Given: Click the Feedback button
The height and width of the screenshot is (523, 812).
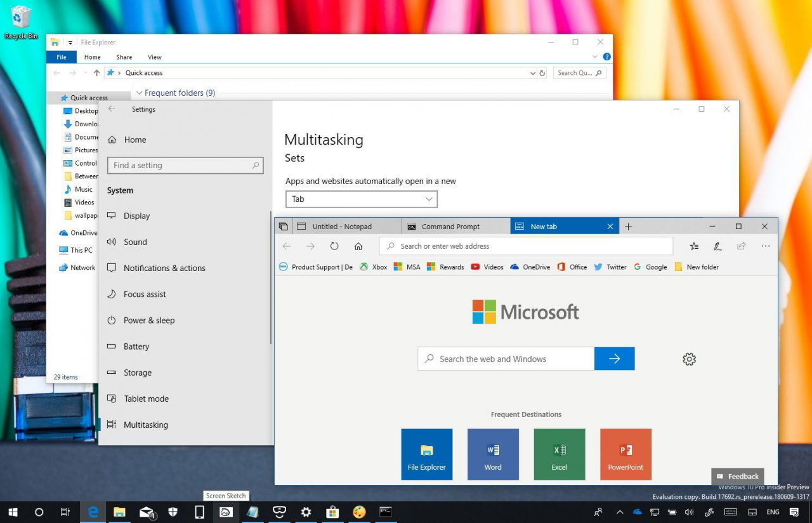Looking at the screenshot, I should click(x=737, y=477).
